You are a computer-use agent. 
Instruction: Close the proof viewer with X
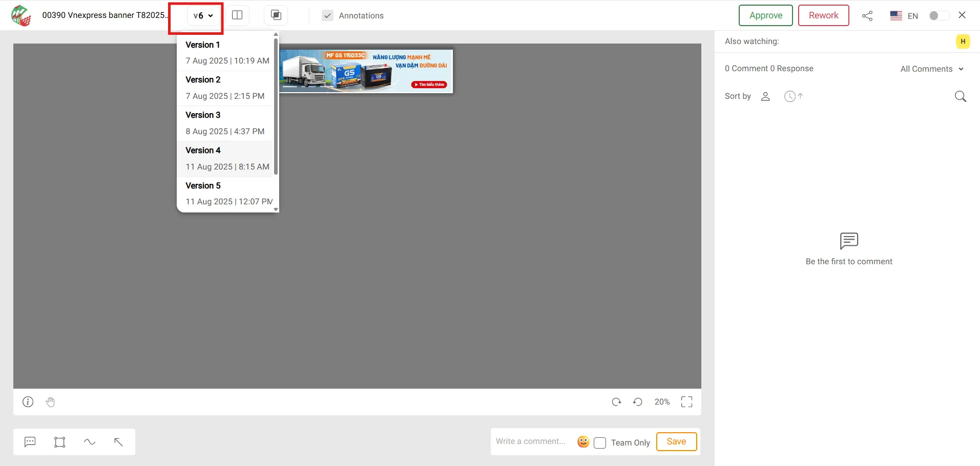click(962, 15)
